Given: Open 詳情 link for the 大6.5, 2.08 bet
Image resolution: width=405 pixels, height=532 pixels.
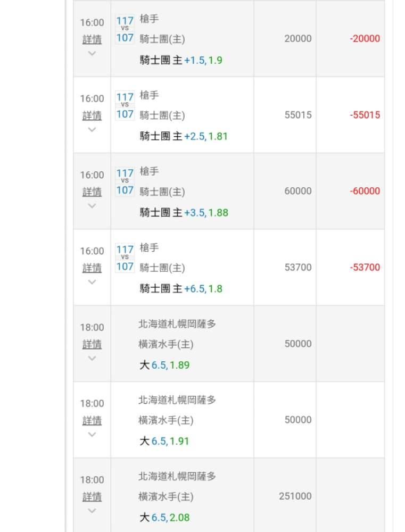Looking at the screenshot, I should coord(92,497).
